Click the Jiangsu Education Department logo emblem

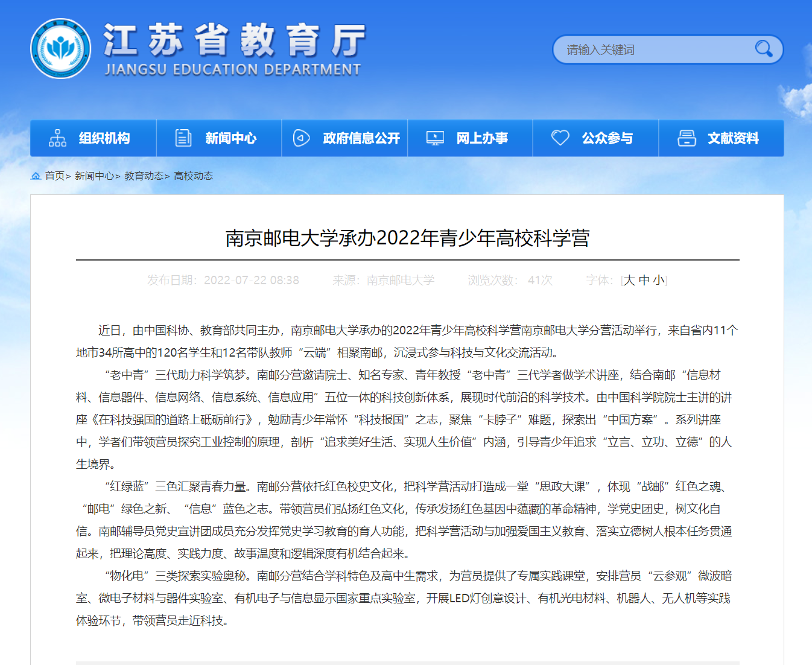pos(61,49)
